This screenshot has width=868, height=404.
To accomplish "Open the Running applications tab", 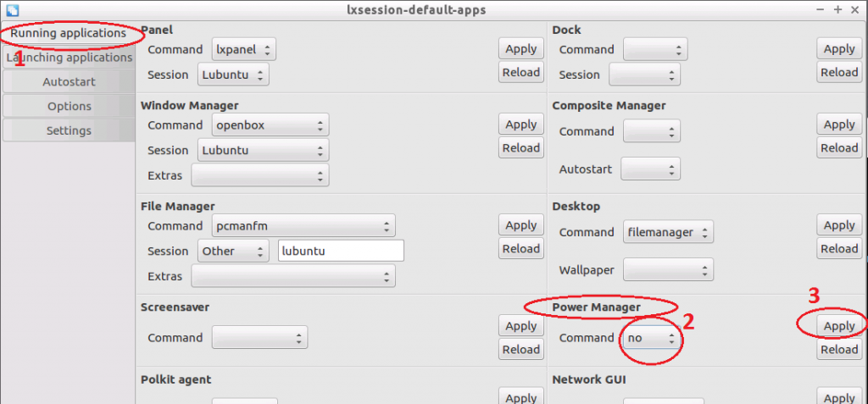I will pos(68,33).
